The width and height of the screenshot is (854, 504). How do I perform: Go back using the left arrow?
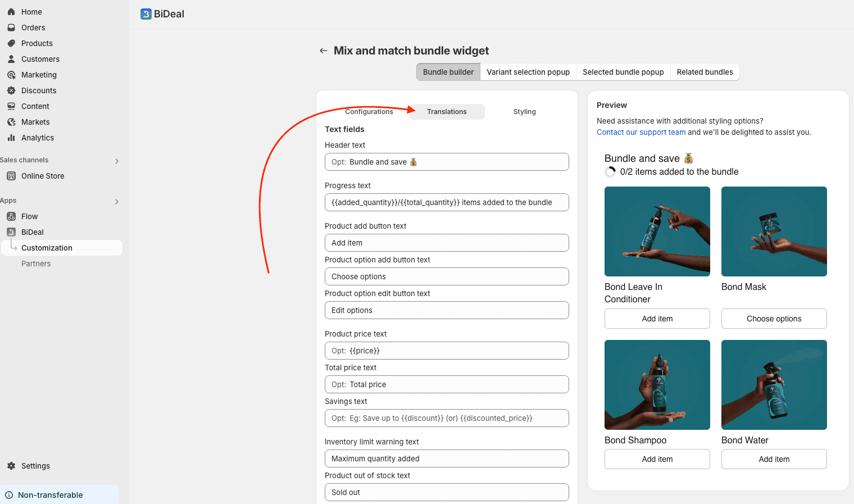tap(324, 51)
